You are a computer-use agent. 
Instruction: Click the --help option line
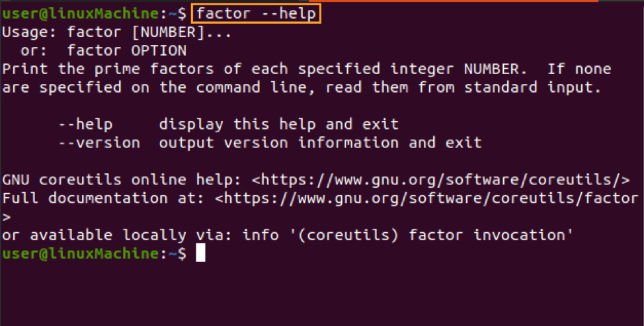pos(228,124)
